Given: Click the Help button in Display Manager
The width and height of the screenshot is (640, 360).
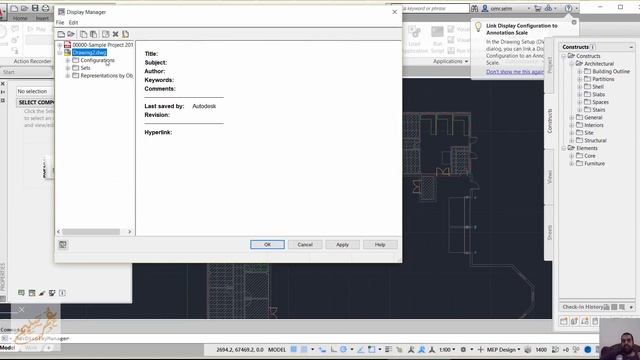Looking at the screenshot, I should (380, 244).
